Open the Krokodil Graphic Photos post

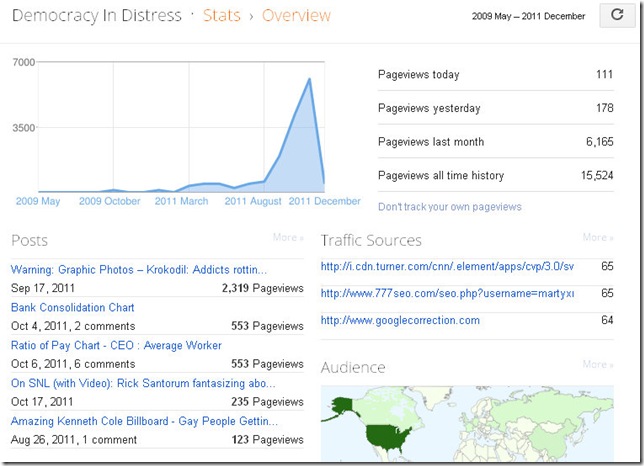139,270
